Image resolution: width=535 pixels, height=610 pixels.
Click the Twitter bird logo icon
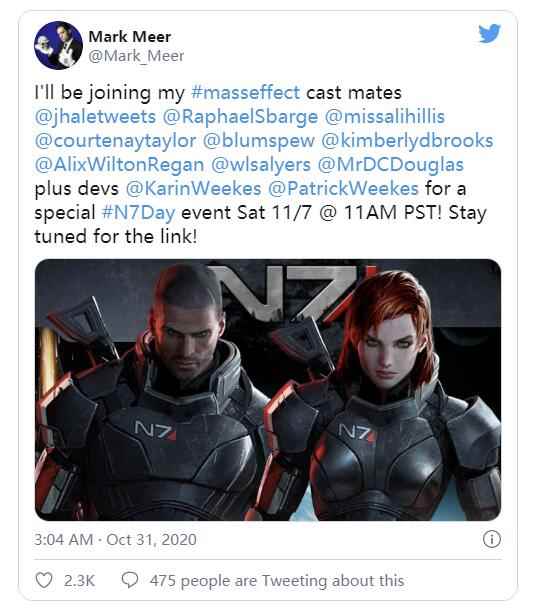coord(489,33)
